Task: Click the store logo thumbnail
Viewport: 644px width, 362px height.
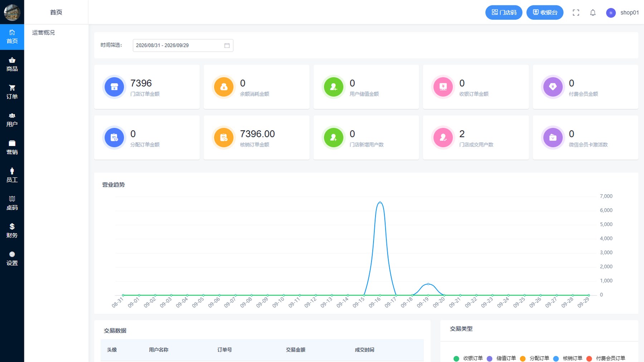Action: click(12, 12)
